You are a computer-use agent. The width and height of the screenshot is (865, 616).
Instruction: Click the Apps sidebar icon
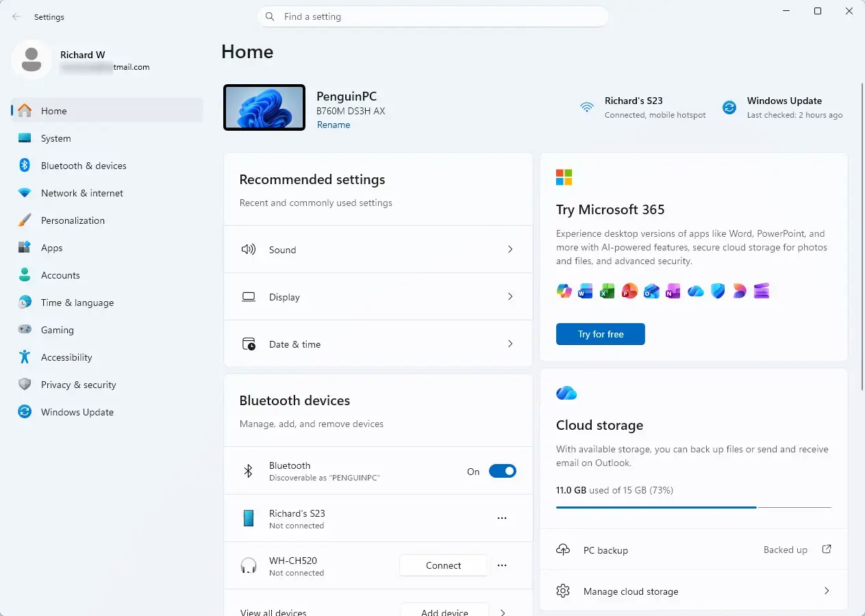pyautogui.click(x=25, y=247)
